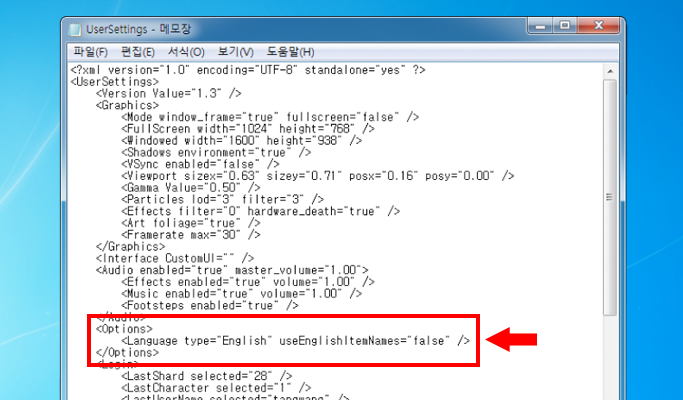The image size is (683, 400).
Task: Close the UserSettings Notepad window
Action: pos(598,26)
